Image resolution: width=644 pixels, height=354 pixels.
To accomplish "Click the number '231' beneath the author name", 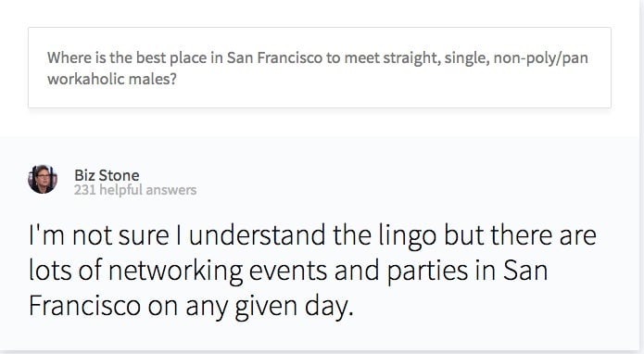I will [x=85, y=190].
